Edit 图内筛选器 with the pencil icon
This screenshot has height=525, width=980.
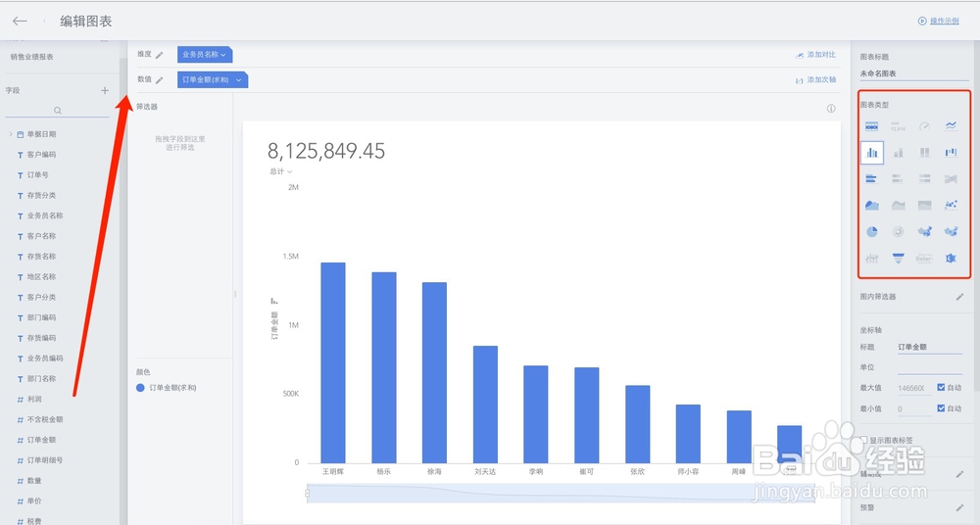click(959, 296)
